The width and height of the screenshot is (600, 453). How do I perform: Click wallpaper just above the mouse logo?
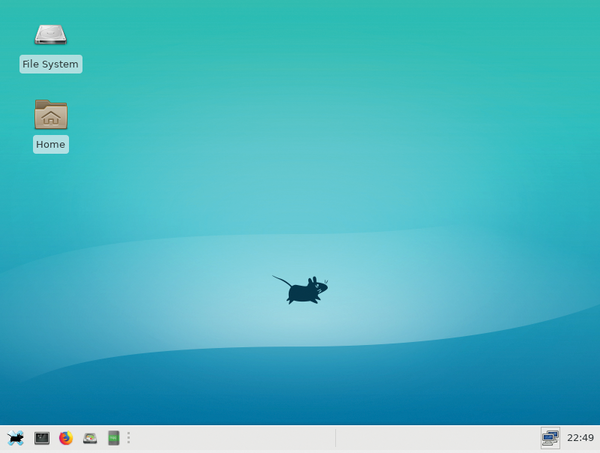301,250
